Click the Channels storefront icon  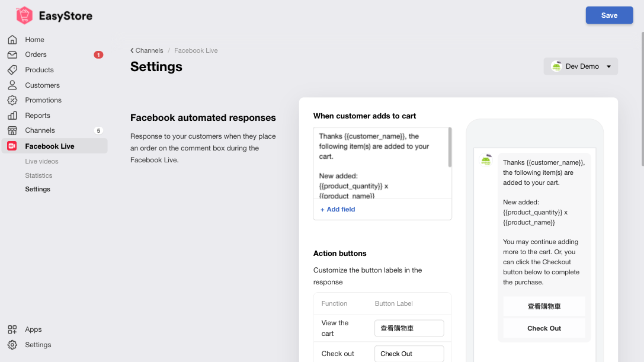tap(12, 131)
